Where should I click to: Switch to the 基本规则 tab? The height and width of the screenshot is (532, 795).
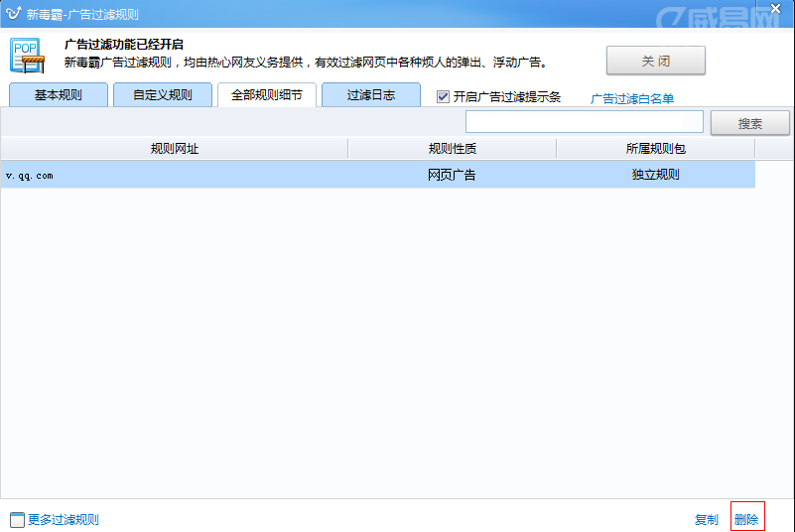coord(58,96)
